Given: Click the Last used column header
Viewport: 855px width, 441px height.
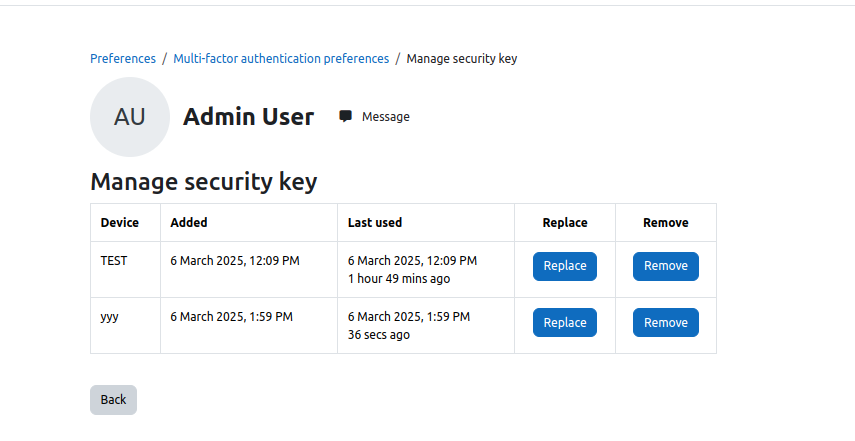Looking at the screenshot, I should 375,222.
